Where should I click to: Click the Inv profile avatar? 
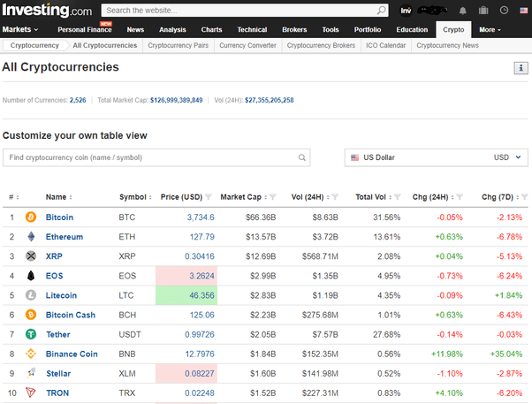coord(406,11)
